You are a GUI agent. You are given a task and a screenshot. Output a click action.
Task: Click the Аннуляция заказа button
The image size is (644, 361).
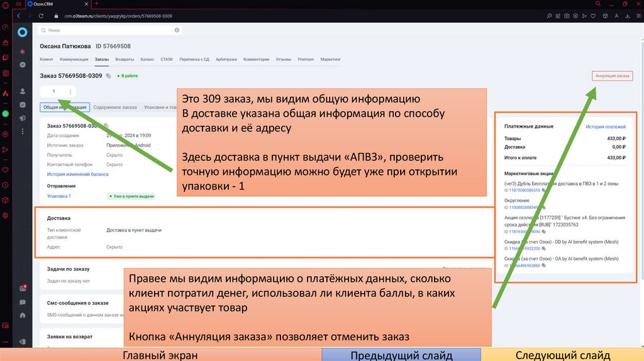point(612,75)
